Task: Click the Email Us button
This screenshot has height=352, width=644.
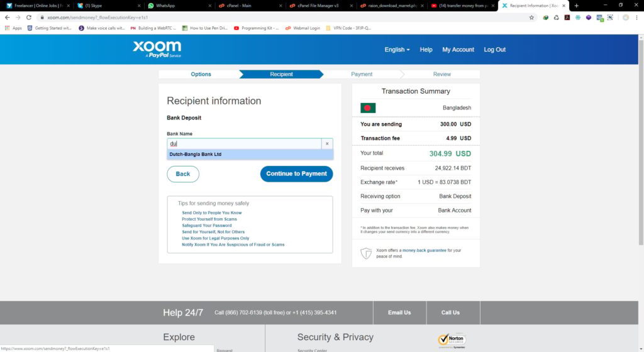Action: click(399, 312)
